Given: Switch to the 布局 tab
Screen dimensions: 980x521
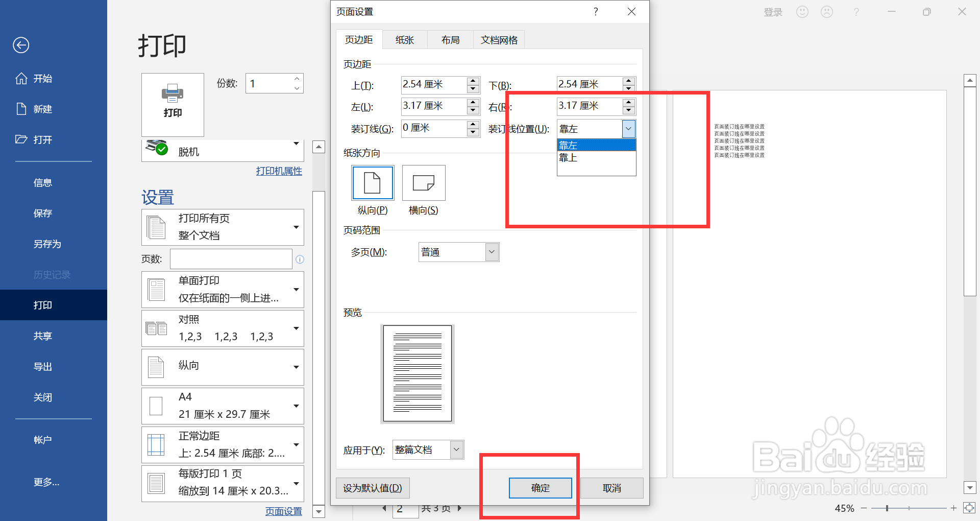Looking at the screenshot, I should [450, 40].
